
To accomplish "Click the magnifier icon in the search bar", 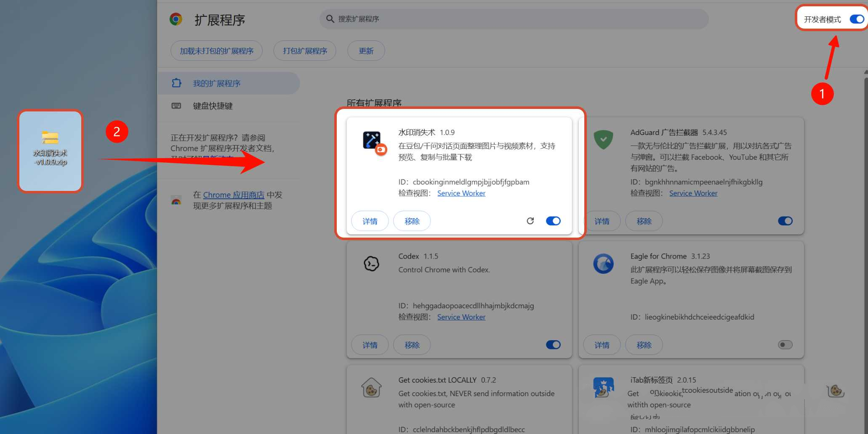I will pos(330,19).
